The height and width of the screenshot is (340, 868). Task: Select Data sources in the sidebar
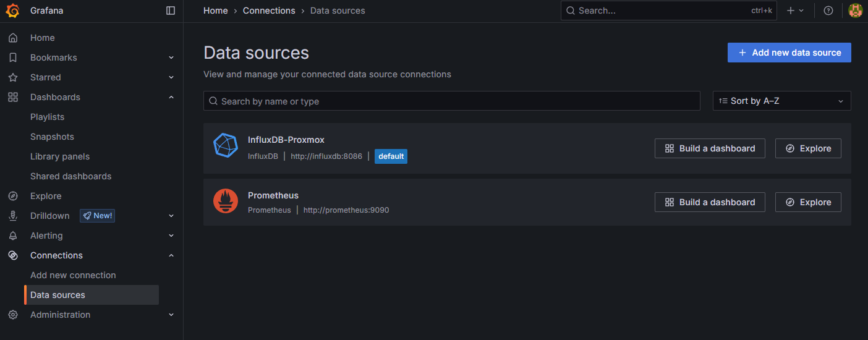pyautogui.click(x=91, y=295)
